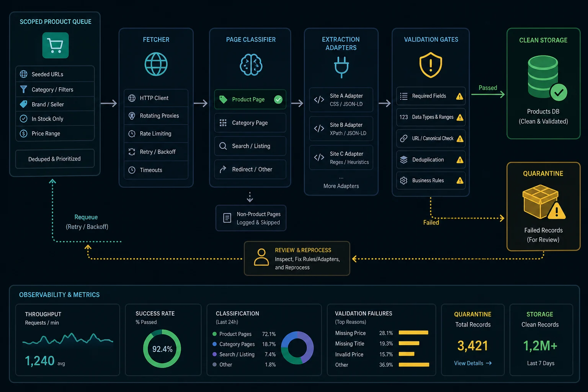Screen dimensions: 588x392
Task: Select the Deduped & Prioritized box
Action: [x=55, y=159]
